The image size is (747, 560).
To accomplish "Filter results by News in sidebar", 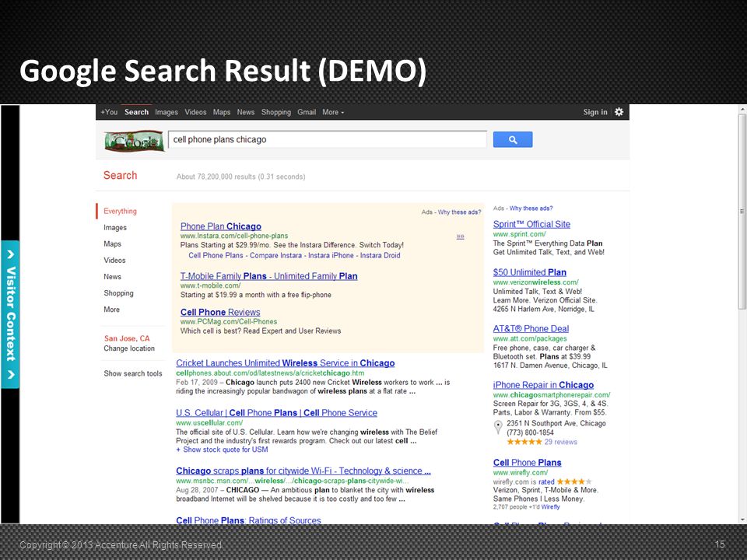I will click(x=112, y=277).
